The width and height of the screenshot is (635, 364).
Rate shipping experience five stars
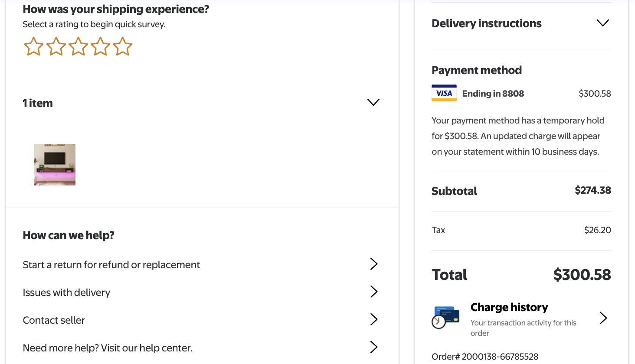pyautogui.click(x=123, y=47)
